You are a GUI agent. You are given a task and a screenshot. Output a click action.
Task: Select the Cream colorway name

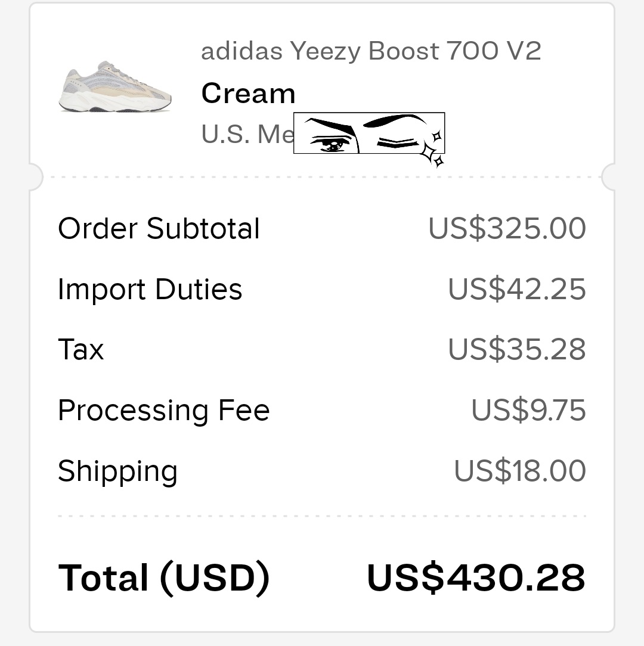(x=248, y=94)
